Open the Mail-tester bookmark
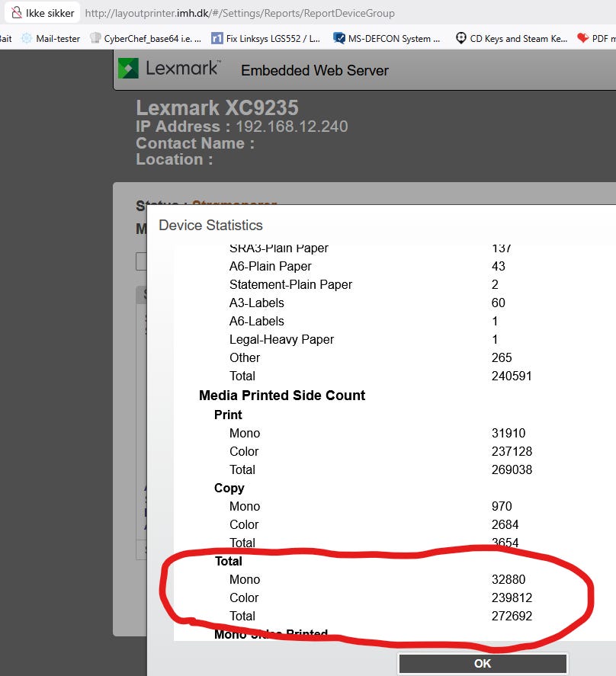Image resolution: width=616 pixels, height=676 pixels. click(x=50, y=38)
